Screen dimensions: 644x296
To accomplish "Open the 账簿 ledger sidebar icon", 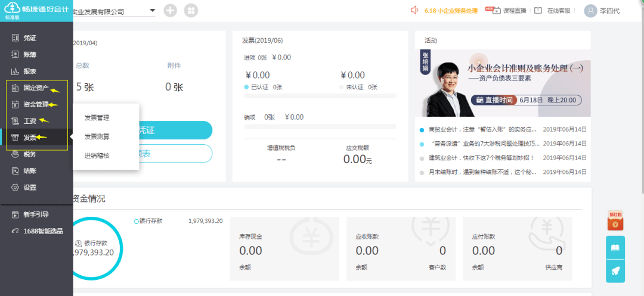I will [x=16, y=54].
